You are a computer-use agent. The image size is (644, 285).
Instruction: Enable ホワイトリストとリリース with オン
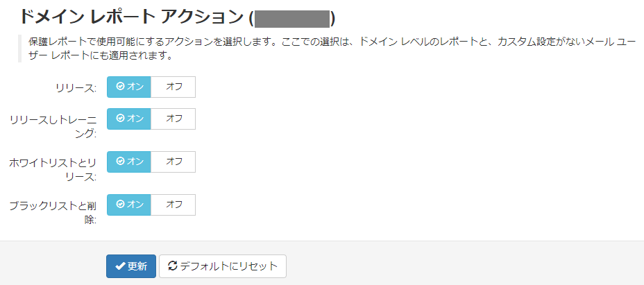point(129,162)
